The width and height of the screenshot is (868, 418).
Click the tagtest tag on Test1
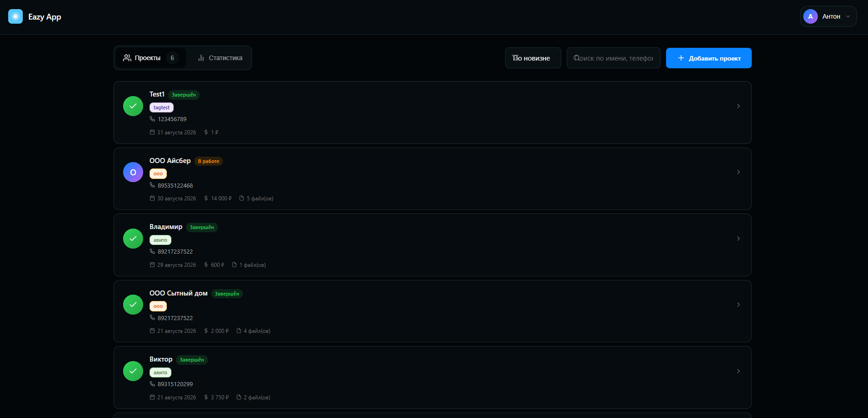(x=161, y=107)
